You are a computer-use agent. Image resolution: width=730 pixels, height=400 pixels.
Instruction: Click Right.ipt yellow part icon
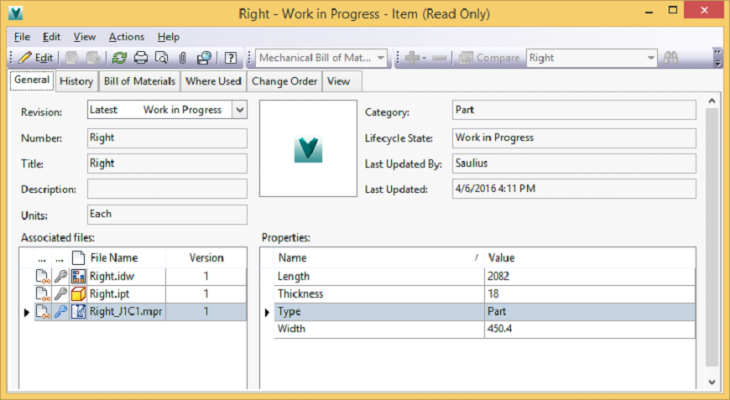click(x=78, y=294)
